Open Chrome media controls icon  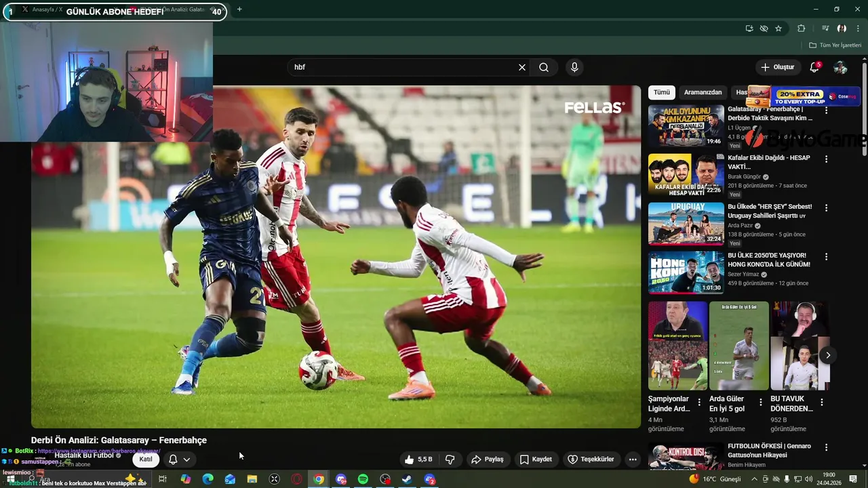[x=825, y=28]
